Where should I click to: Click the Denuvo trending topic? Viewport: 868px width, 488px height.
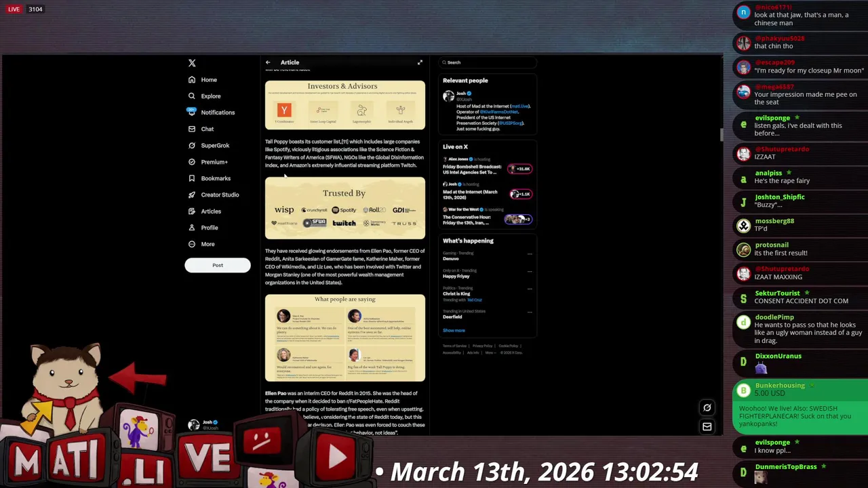451,258
